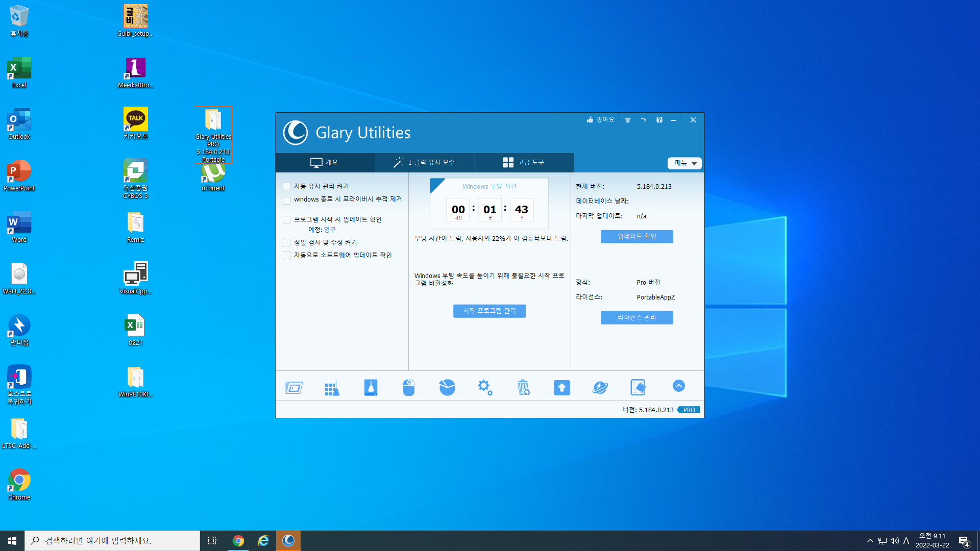Select the Glary Utilities PRO Portable desktop folder
This screenshot has height=551, width=980.
point(213,135)
